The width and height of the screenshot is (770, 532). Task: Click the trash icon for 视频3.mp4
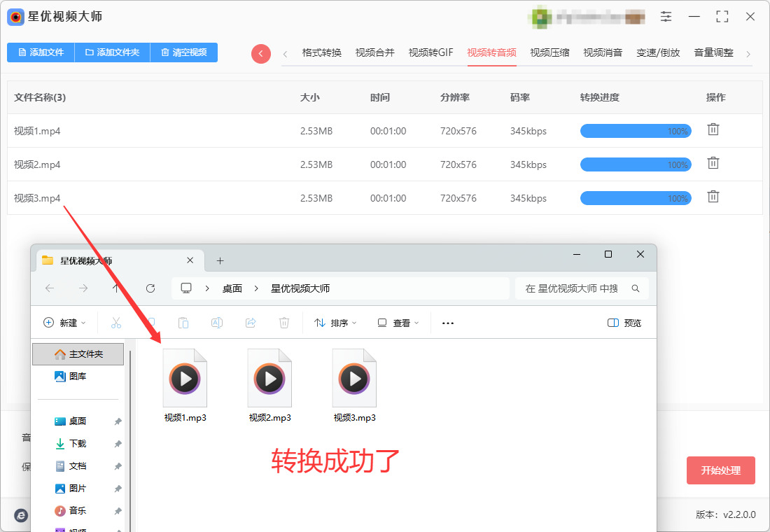click(x=713, y=197)
